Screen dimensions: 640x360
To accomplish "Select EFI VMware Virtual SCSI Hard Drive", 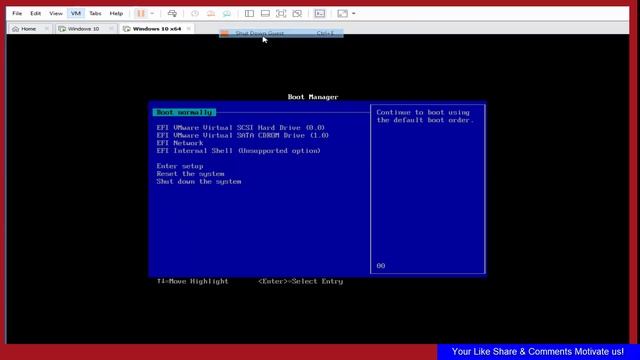I will 240,128.
